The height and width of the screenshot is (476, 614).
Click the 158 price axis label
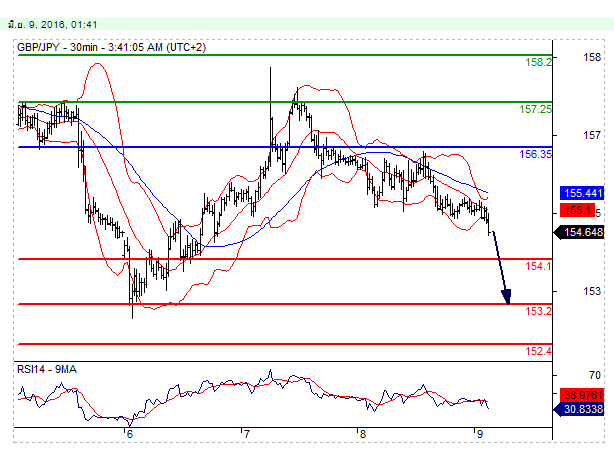pyautogui.click(x=592, y=58)
